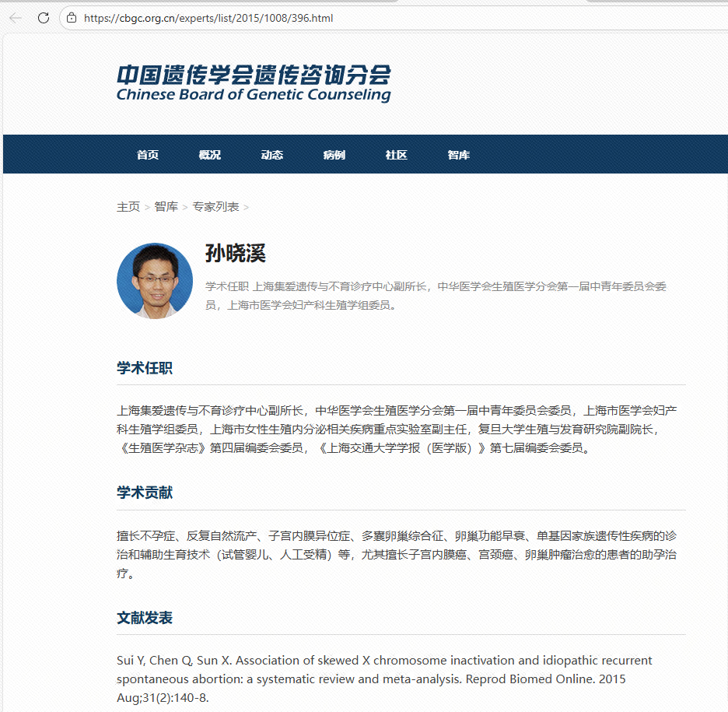Click the 孙晓溪 name heading

(236, 254)
